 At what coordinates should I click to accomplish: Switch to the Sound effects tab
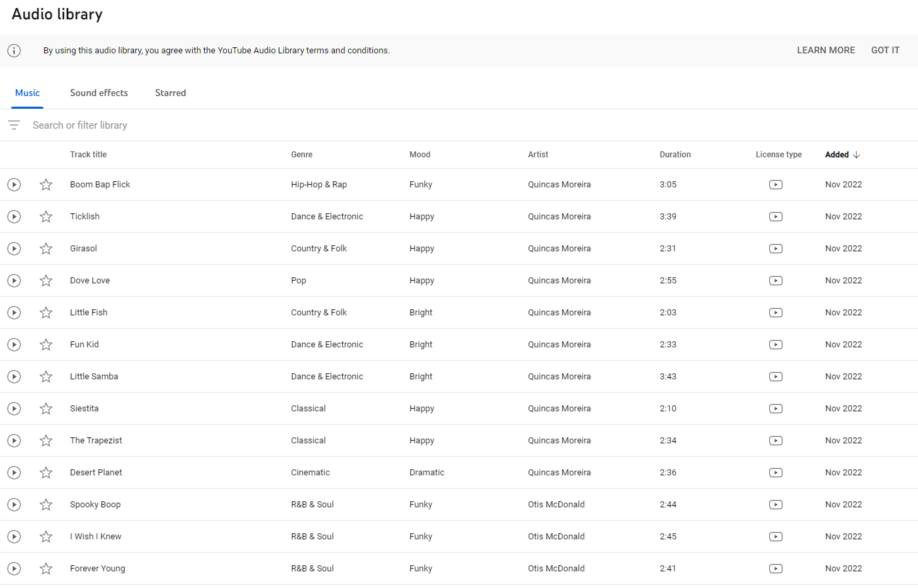pos(99,93)
